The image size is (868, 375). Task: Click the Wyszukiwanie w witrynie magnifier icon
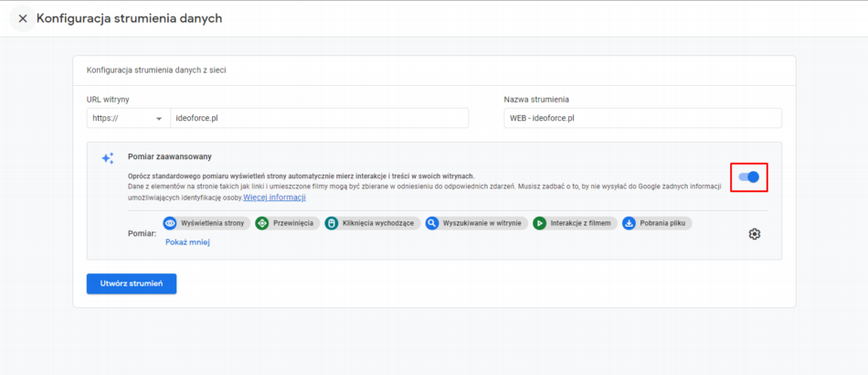tap(432, 223)
